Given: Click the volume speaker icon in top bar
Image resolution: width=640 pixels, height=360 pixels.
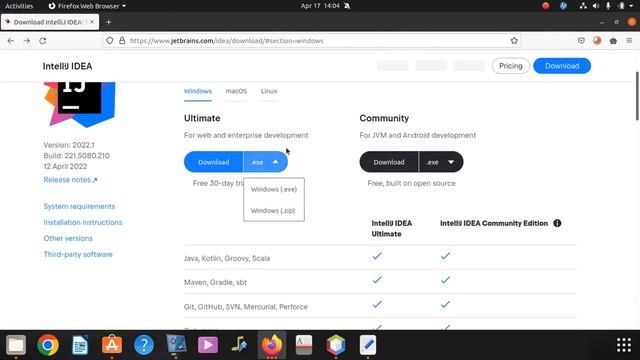Looking at the screenshot, I should 596,6.
